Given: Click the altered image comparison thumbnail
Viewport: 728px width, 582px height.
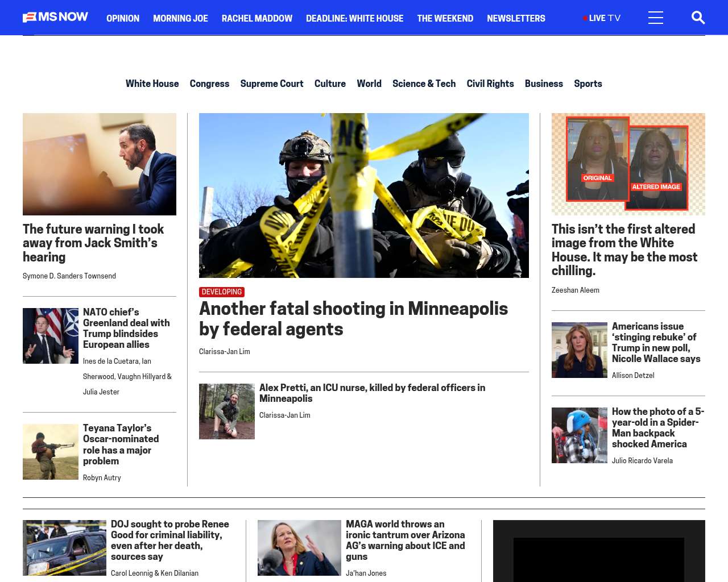Looking at the screenshot, I should (x=628, y=164).
